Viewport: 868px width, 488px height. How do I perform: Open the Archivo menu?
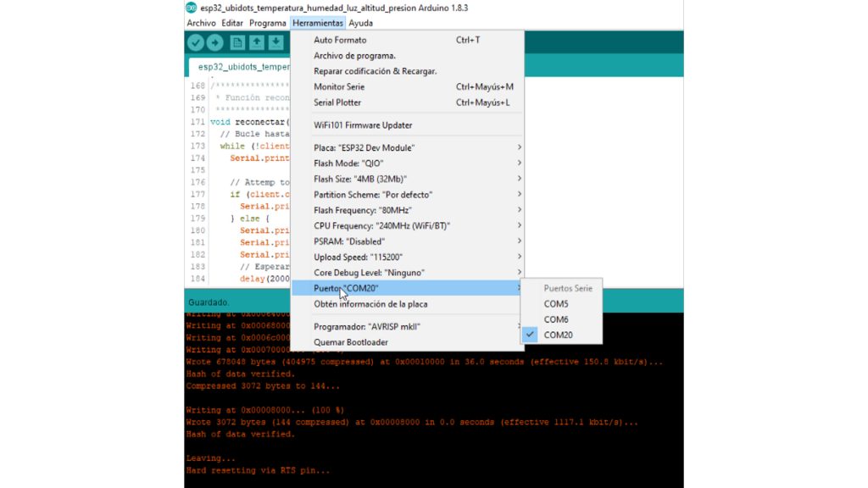click(x=201, y=23)
